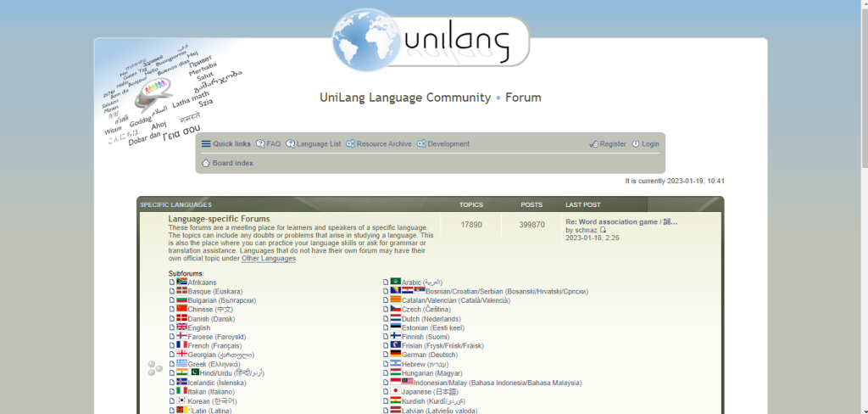The width and height of the screenshot is (868, 414).
Task: Click the Login link
Action: click(x=645, y=144)
